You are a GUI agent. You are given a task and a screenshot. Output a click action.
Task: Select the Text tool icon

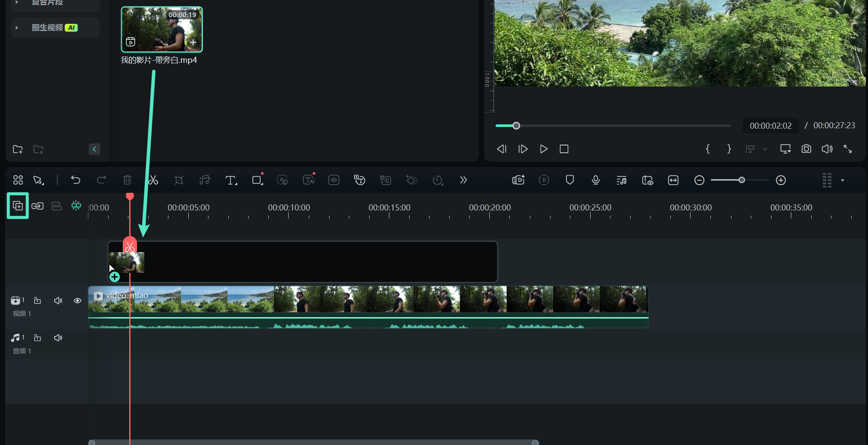pos(231,180)
